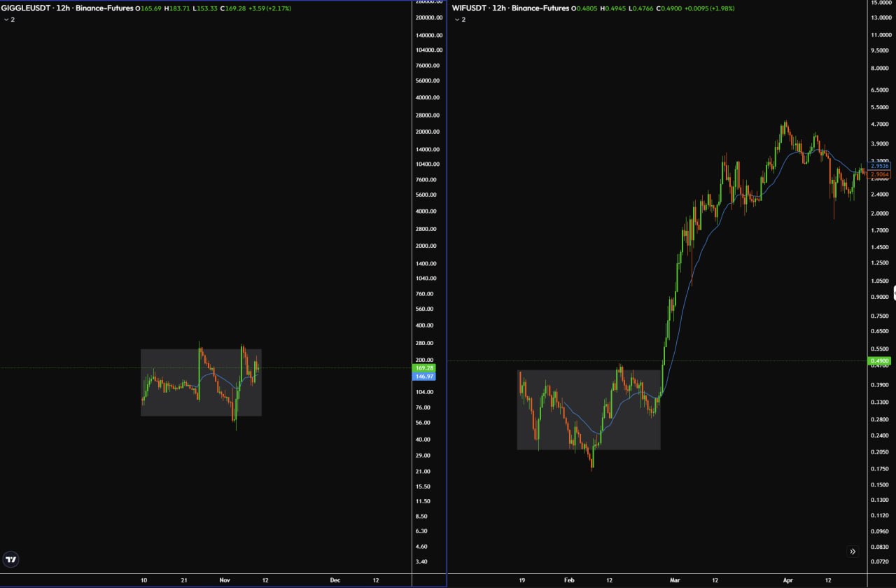Click the blue 2.9536 price label
Screen dimensions: 896x588
[x=880, y=166]
